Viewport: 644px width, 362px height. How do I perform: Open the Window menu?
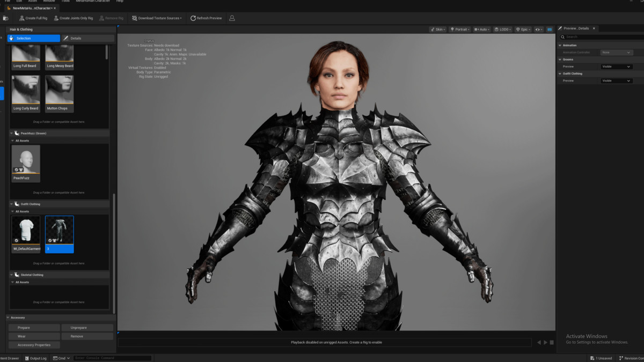point(49,1)
